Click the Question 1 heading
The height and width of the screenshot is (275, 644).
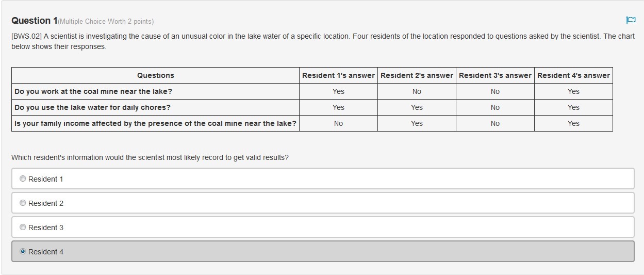[35, 21]
